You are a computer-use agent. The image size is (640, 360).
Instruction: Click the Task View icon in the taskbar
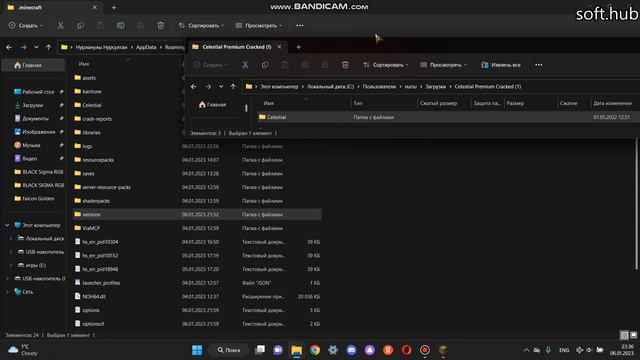[x=260, y=350]
